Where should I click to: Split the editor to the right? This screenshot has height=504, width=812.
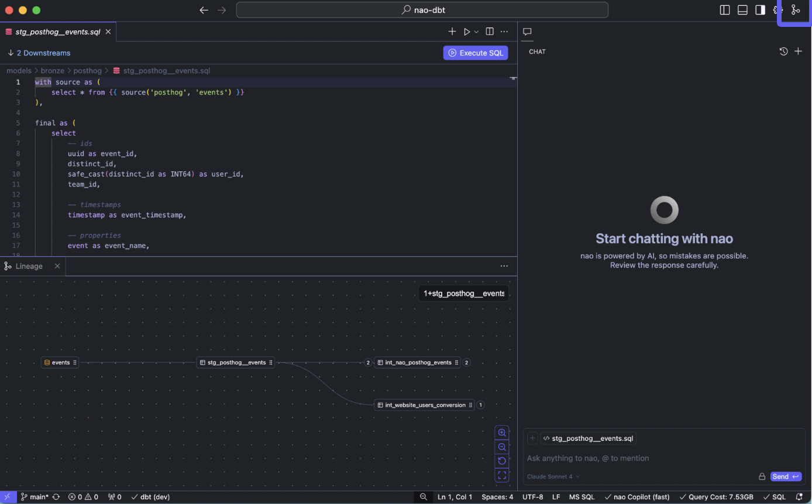490,32
